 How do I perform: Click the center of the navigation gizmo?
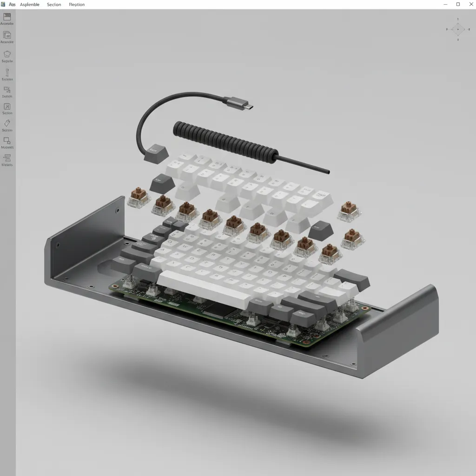[x=458, y=29]
